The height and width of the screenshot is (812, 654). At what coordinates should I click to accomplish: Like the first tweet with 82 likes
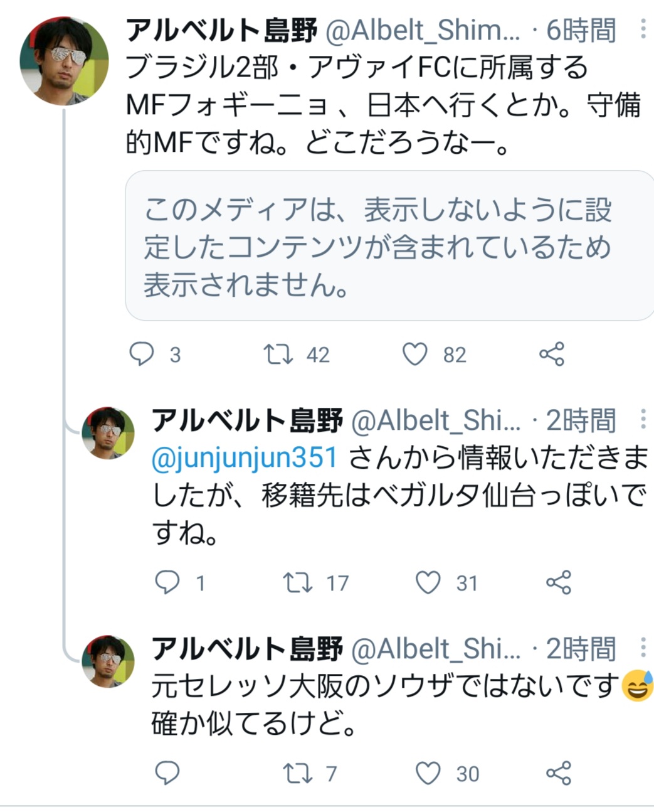(415, 354)
